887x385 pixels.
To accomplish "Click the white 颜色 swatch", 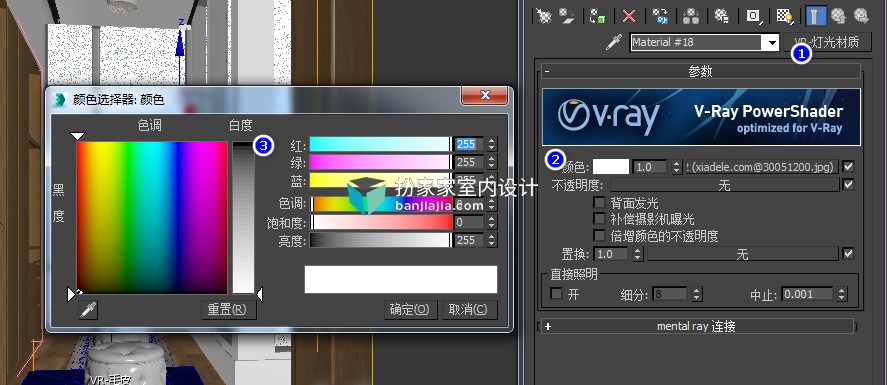I will (611, 167).
